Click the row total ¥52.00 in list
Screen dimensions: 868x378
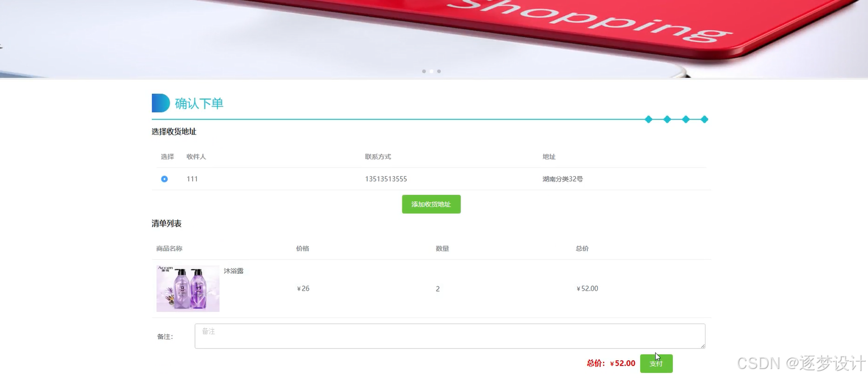click(x=587, y=289)
